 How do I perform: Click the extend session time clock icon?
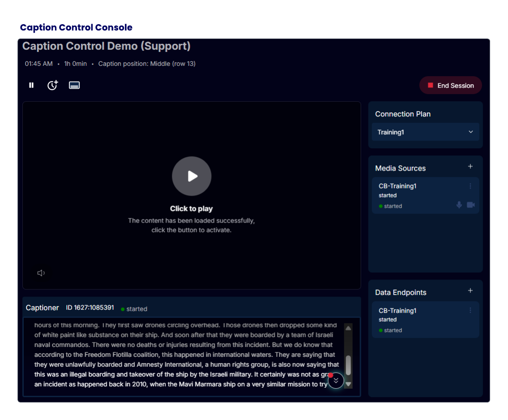tap(53, 85)
